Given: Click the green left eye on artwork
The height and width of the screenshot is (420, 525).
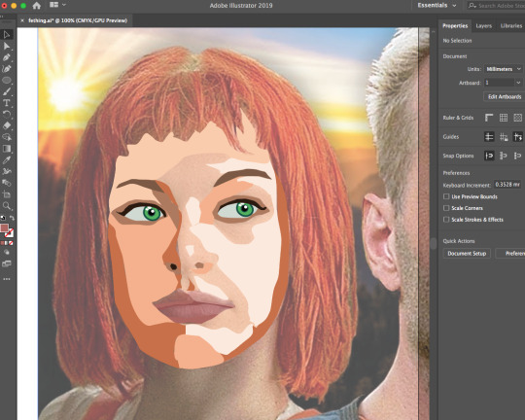Looking at the screenshot, I should (152, 213).
